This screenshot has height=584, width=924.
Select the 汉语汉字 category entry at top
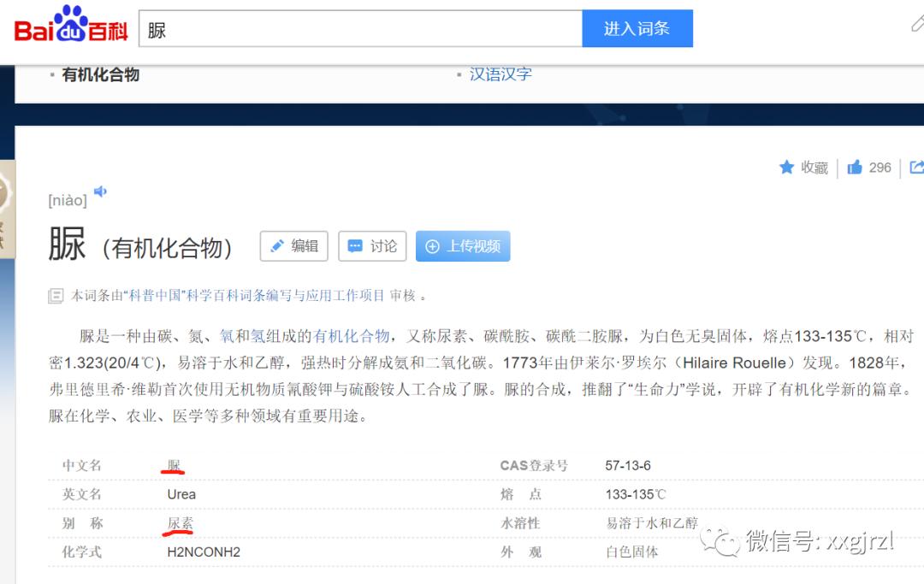pos(500,74)
